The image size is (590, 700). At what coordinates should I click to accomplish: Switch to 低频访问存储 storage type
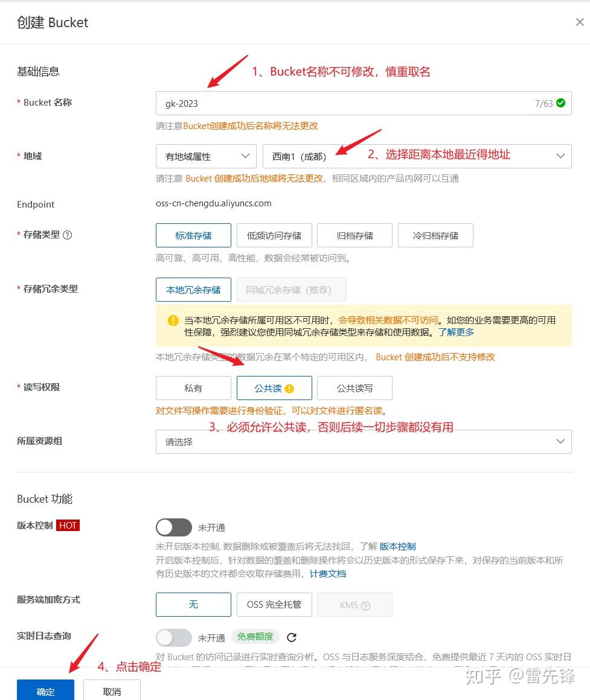[274, 235]
